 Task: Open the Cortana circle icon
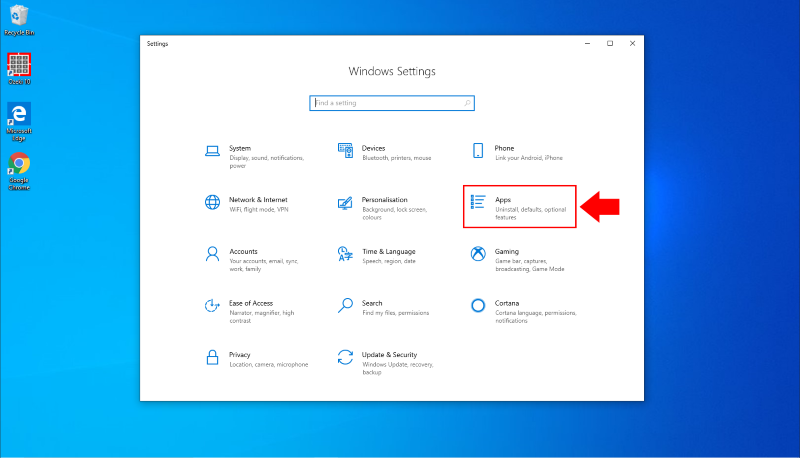tap(478, 306)
